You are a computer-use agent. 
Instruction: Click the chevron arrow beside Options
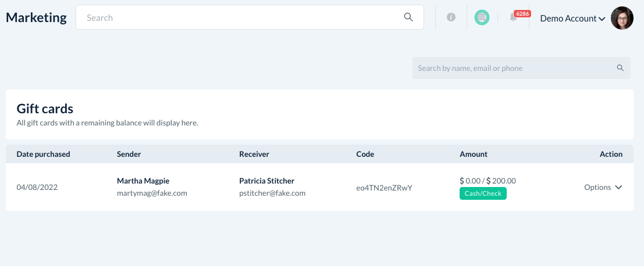[x=618, y=187]
